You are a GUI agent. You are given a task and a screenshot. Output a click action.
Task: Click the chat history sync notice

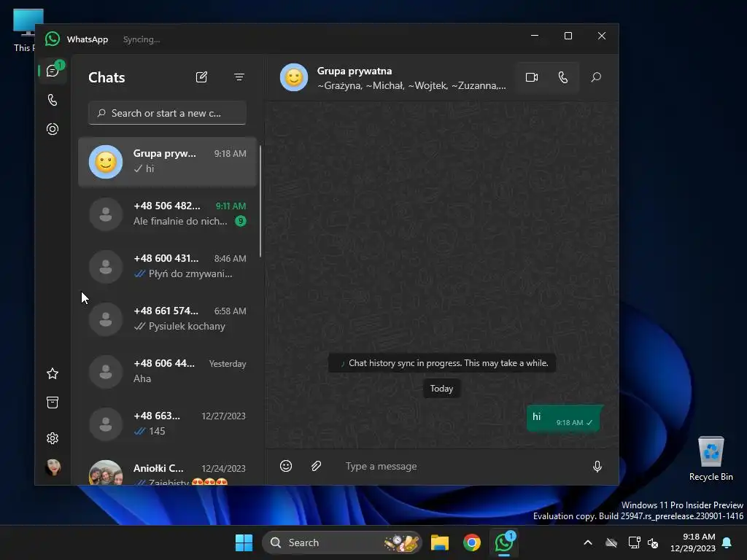click(x=442, y=363)
